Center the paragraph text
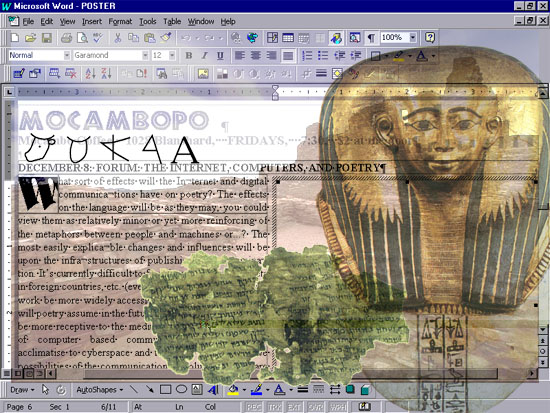Image resolution: width=550 pixels, height=413 pixels. click(256, 55)
